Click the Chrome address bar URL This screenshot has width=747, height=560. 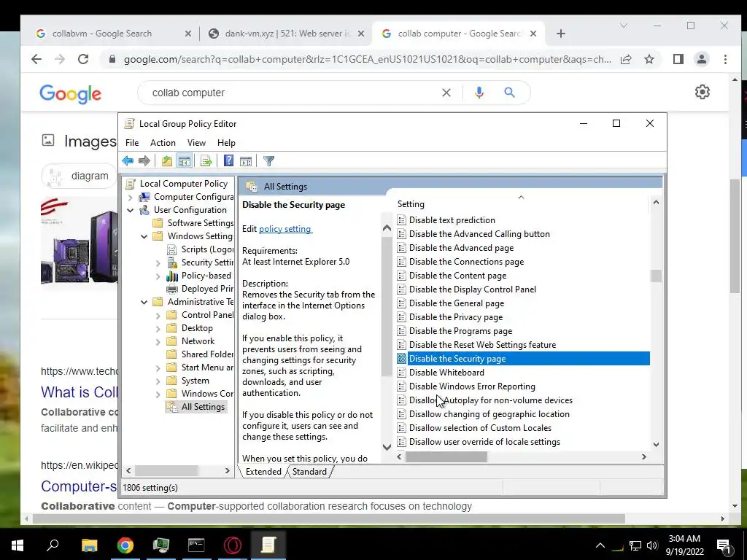pyautogui.click(x=367, y=59)
